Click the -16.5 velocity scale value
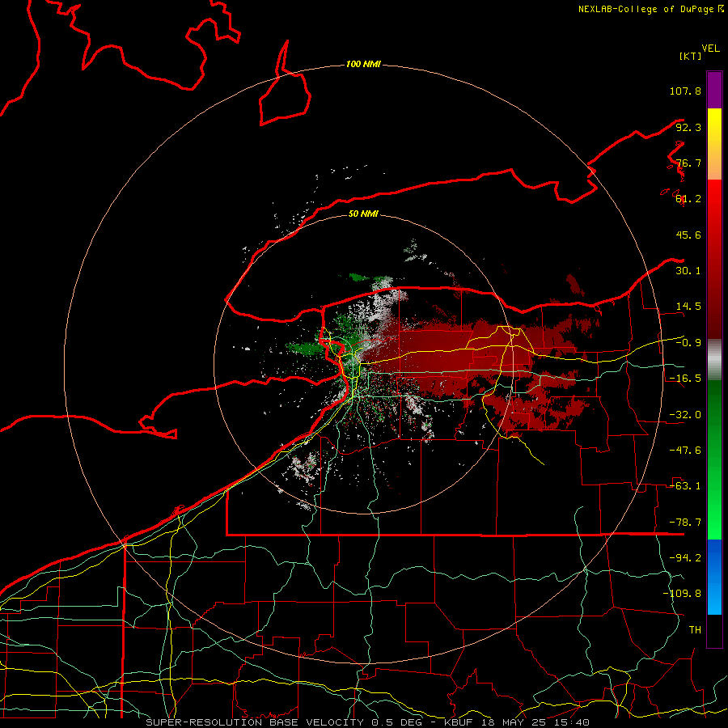 pos(685,379)
